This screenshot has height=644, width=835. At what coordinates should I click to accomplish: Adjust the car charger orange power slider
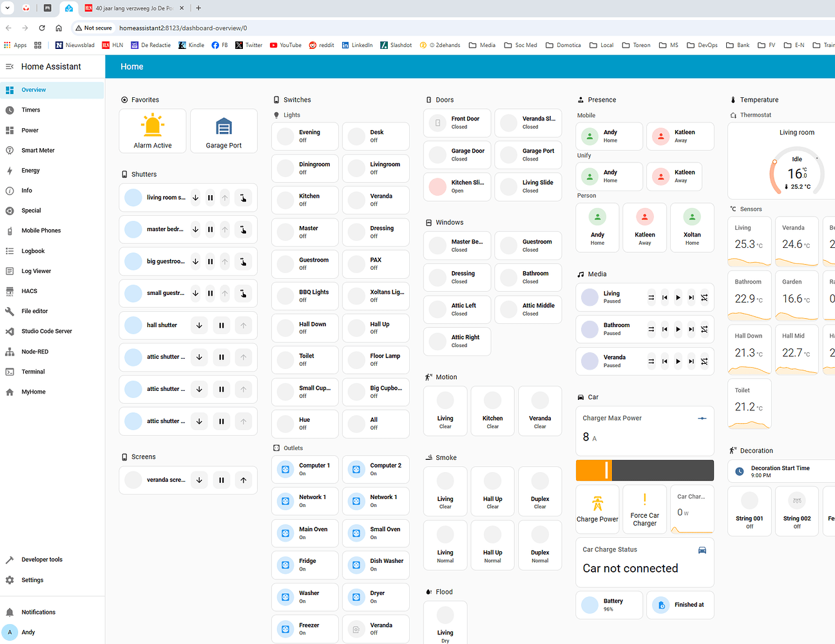644,470
